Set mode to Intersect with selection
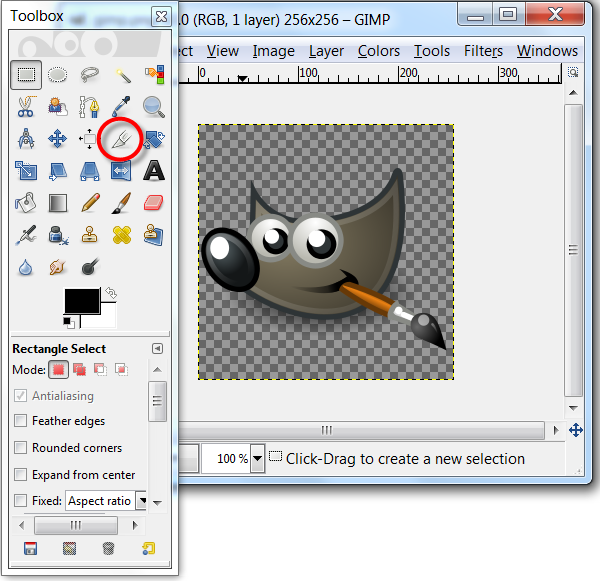The height and width of the screenshot is (581, 600). [121, 370]
